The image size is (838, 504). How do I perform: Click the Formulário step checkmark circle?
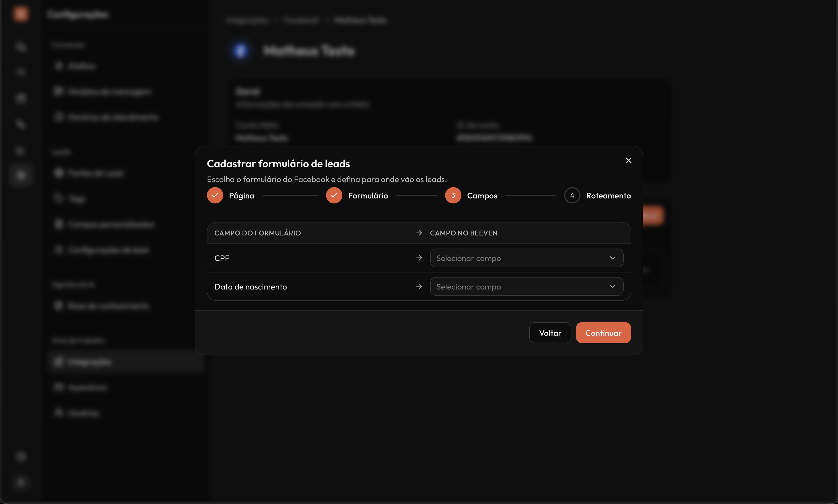[x=334, y=195]
